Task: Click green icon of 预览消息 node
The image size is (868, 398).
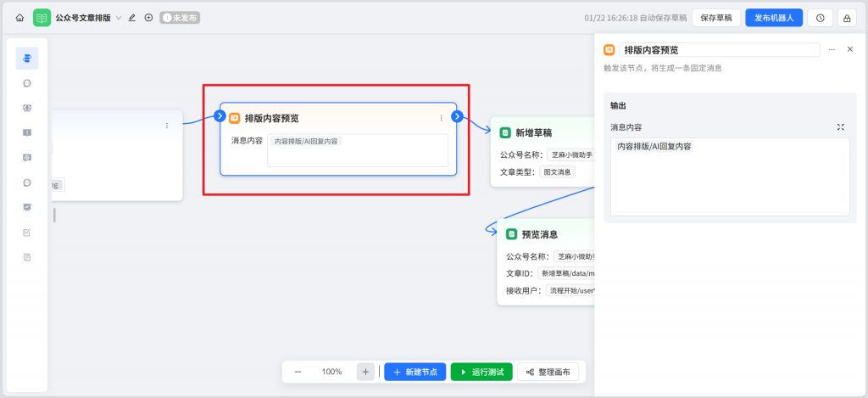Action: coord(511,234)
